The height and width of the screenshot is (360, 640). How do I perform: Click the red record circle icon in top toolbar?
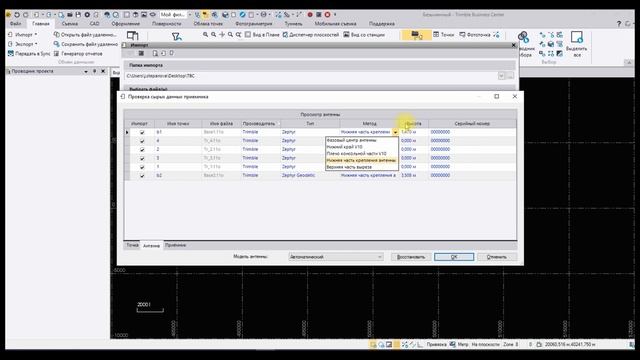pyautogui.click(x=310, y=15)
